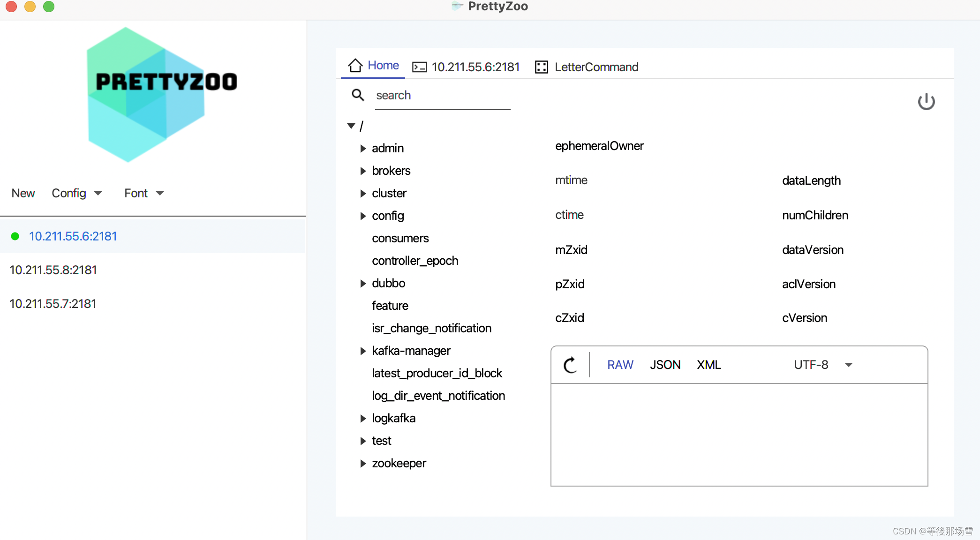Select the log_dir_event_notification node
Image resolution: width=980 pixels, height=540 pixels.
coord(438,396)
